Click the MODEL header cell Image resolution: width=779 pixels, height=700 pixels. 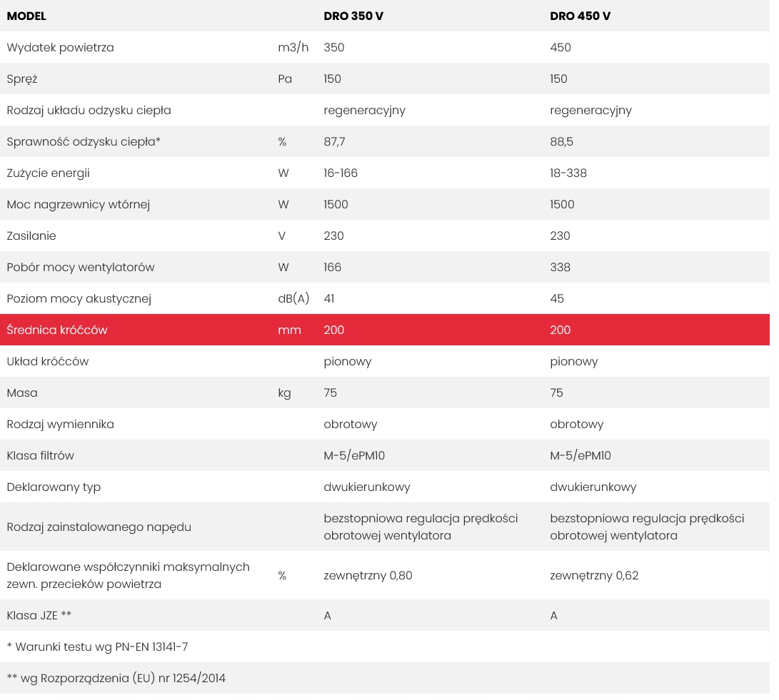click(26, 16)
